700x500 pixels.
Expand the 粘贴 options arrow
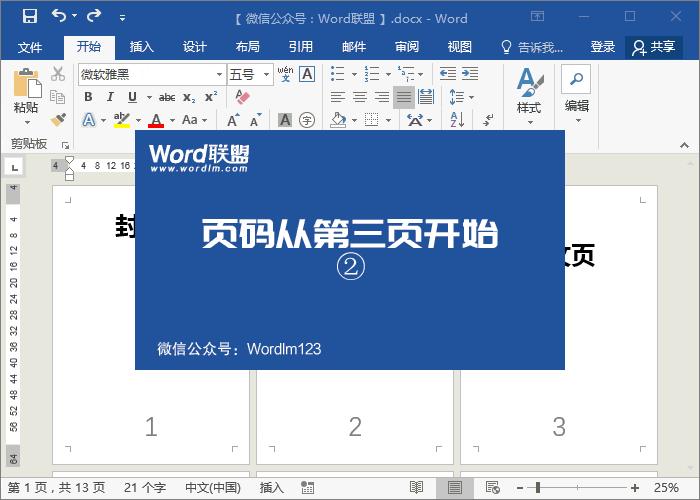pos(27,122)
